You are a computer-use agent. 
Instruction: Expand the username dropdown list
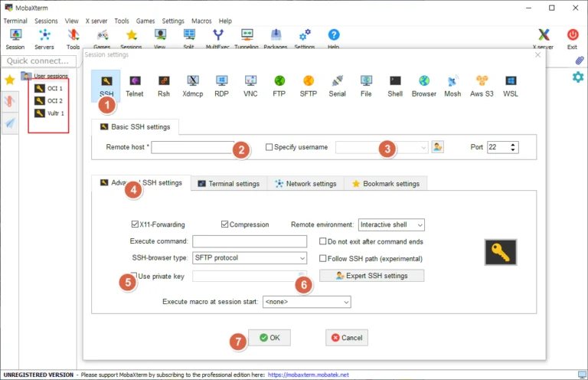(423, 147)
